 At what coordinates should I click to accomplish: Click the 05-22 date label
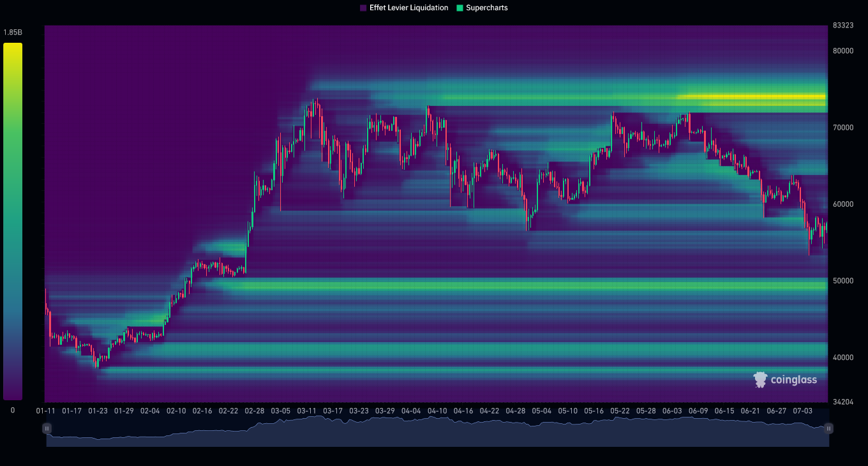click(x=620, y=411)
